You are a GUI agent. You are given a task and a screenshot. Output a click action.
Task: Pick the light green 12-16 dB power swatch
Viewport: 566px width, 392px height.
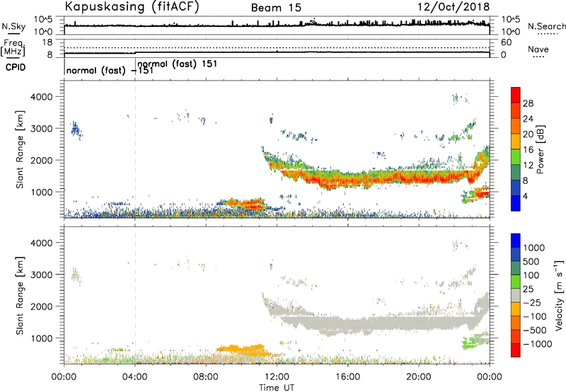[516, 156]
